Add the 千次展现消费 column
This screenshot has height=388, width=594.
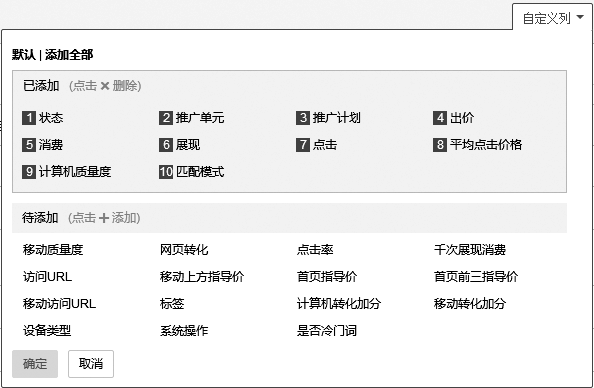click(470, 250)
